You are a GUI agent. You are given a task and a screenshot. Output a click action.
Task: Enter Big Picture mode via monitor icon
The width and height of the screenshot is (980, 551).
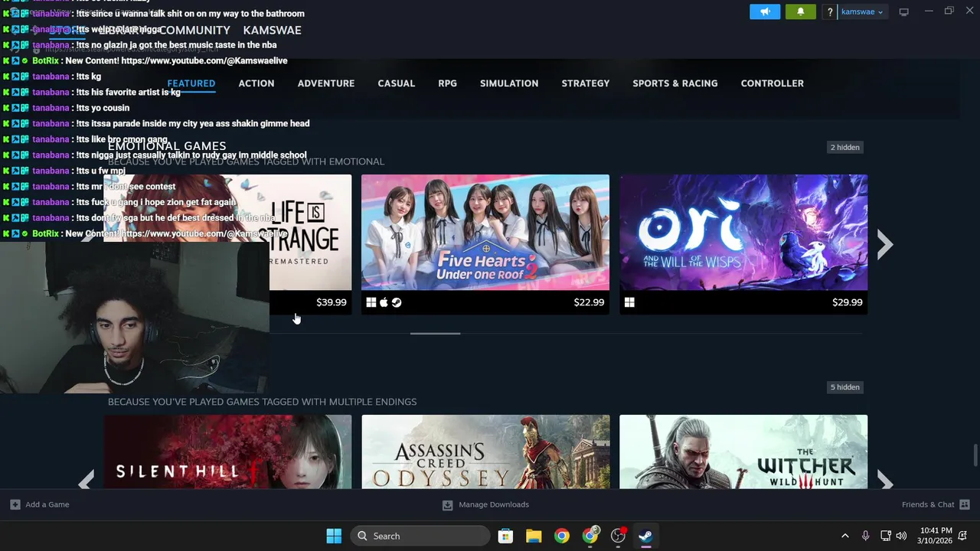click(x=903, y=11)
